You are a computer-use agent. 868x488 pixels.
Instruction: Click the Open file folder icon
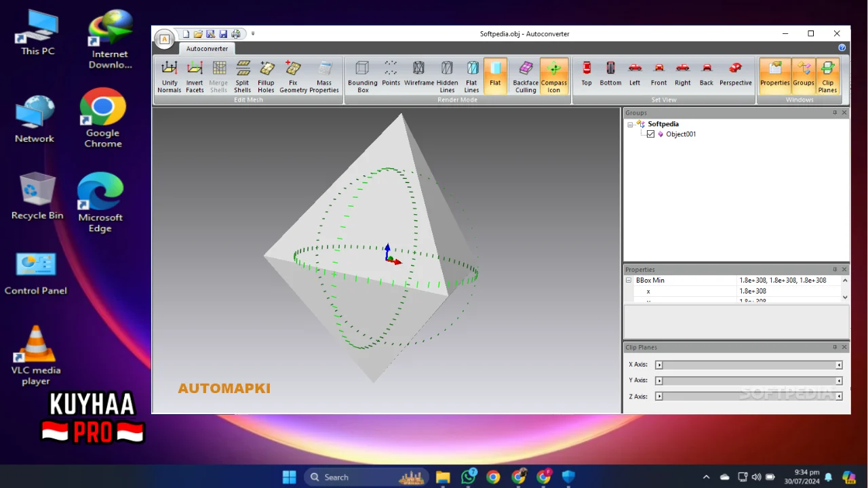(x=198, y=34)
